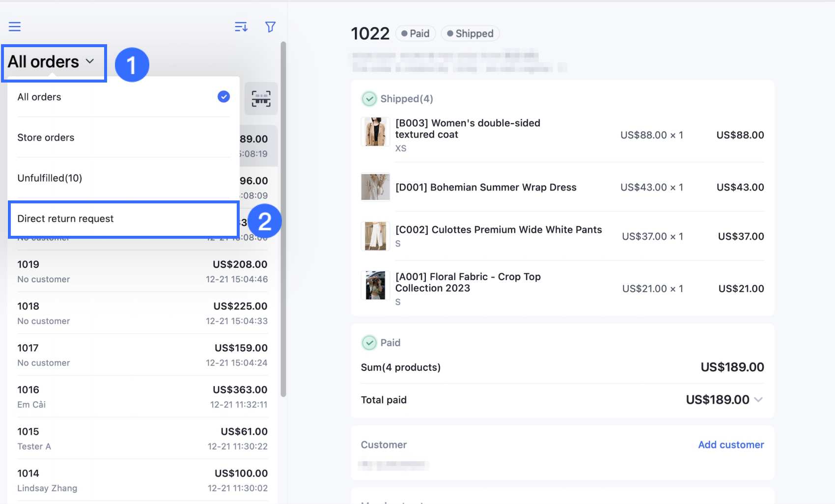Screen dimensions: 835x504
Task: Click the Paid section check icon
Action: (369, 342)
